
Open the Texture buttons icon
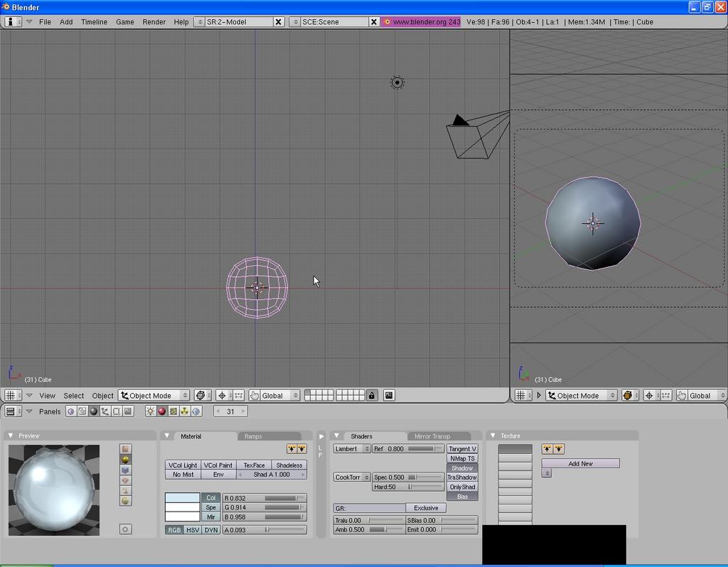pyautogui.click(x=173, y=411)
